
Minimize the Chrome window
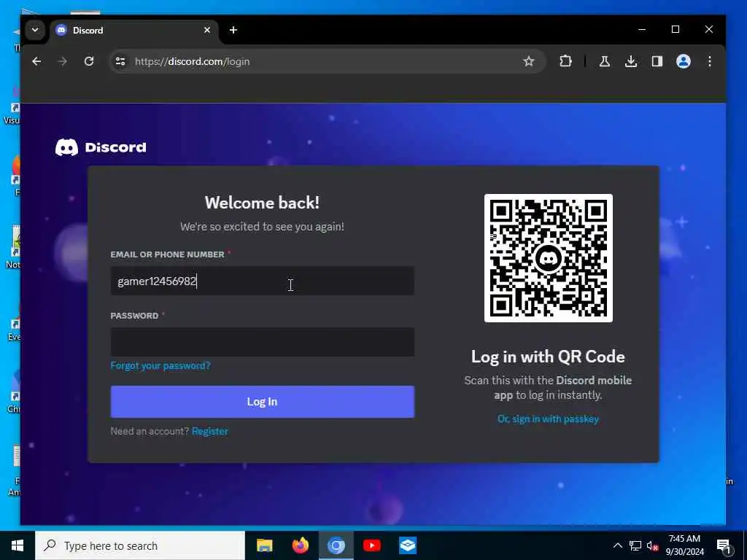point(642,29)
